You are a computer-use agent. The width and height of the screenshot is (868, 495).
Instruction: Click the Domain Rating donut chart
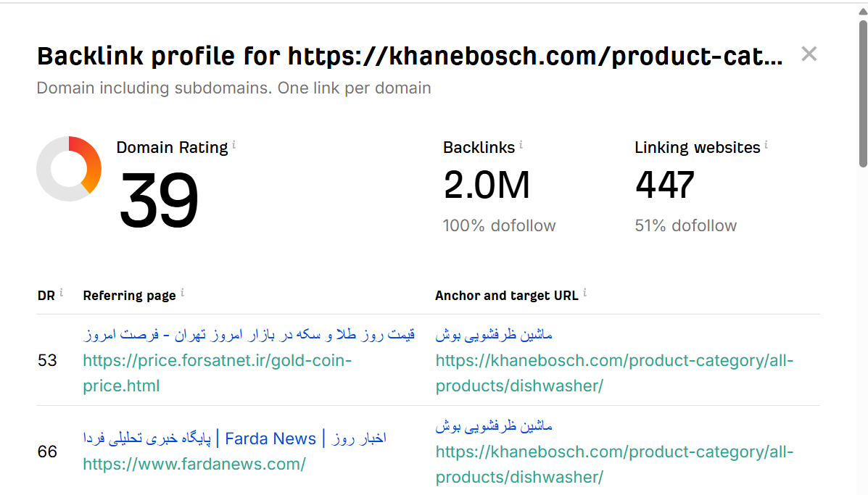tap(69, 169)
